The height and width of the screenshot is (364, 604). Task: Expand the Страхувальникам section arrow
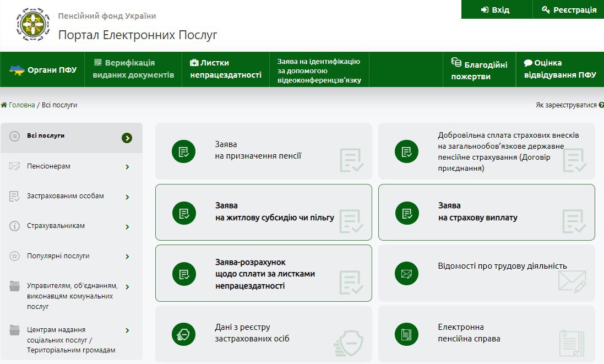127,227
